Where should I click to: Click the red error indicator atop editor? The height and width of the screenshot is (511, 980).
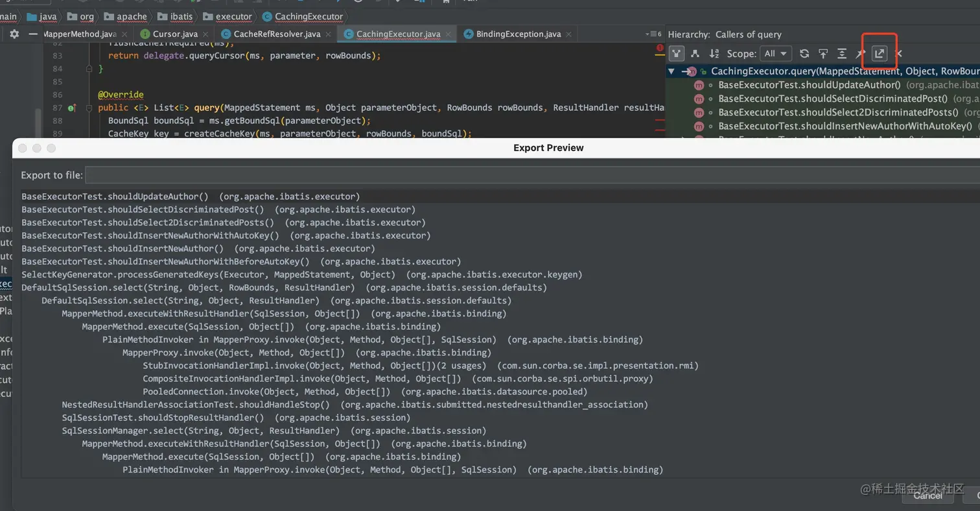click(660, 47)
